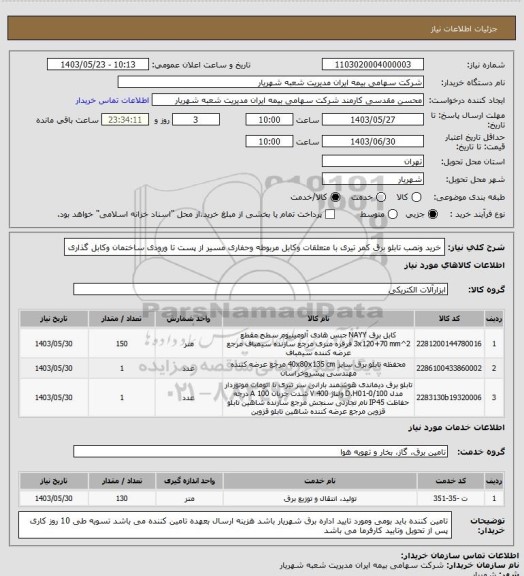Click the گروه خدمت field تامین برق، گاز
The height and width of the screenshot is (576, 524).
tap(260, 452)
